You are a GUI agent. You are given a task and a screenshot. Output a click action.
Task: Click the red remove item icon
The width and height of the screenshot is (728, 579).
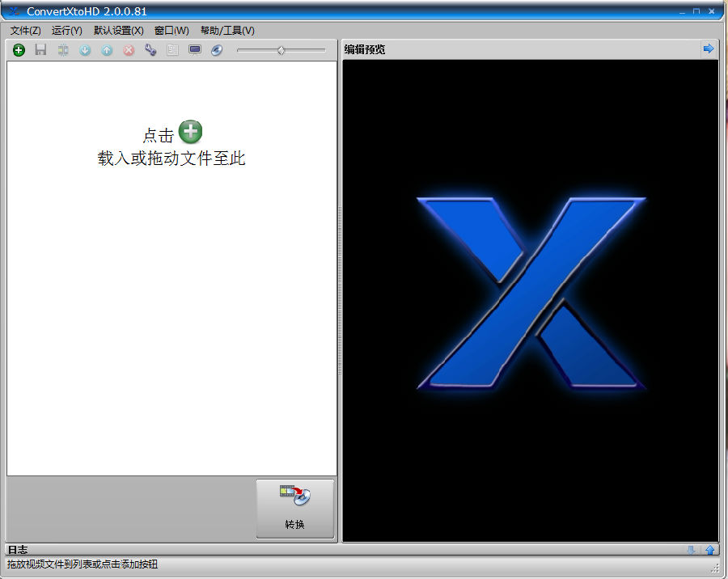[129, 50]
